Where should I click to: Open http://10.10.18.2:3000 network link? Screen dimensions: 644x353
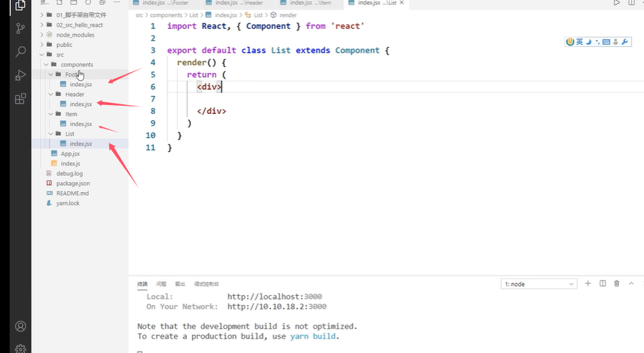tap(277, 306)
